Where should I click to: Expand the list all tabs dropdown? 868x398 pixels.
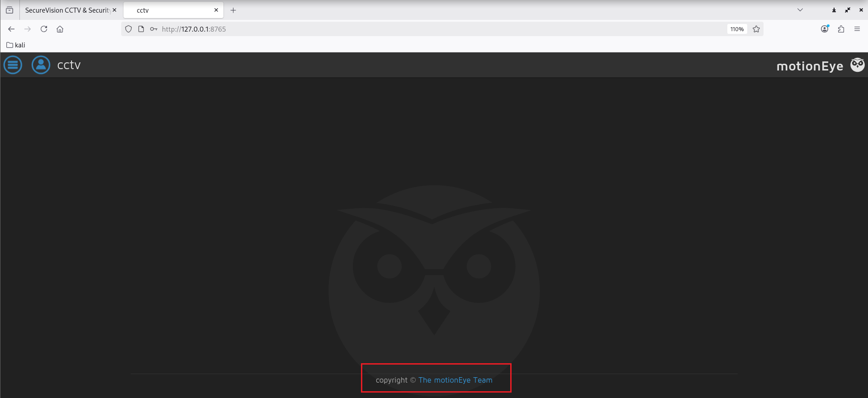(x=800, y=10)
